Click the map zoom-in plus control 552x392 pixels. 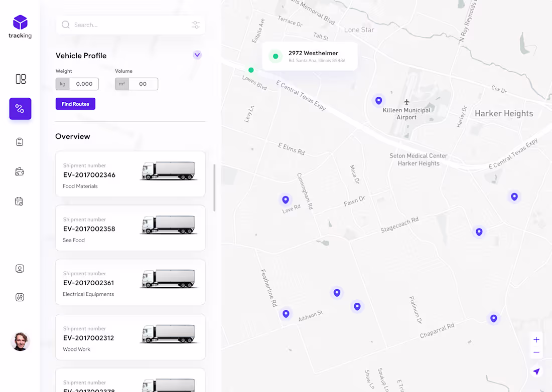536,339
